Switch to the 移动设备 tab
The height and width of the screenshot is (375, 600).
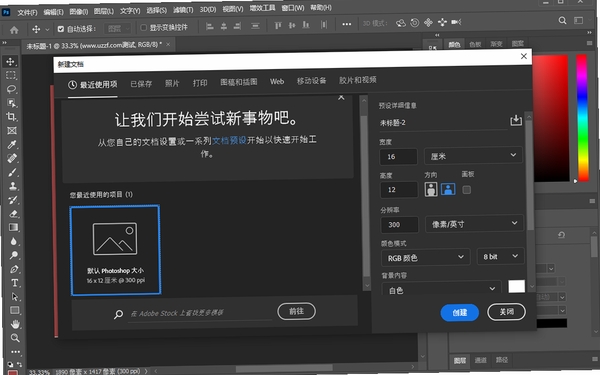click(311, 81)
